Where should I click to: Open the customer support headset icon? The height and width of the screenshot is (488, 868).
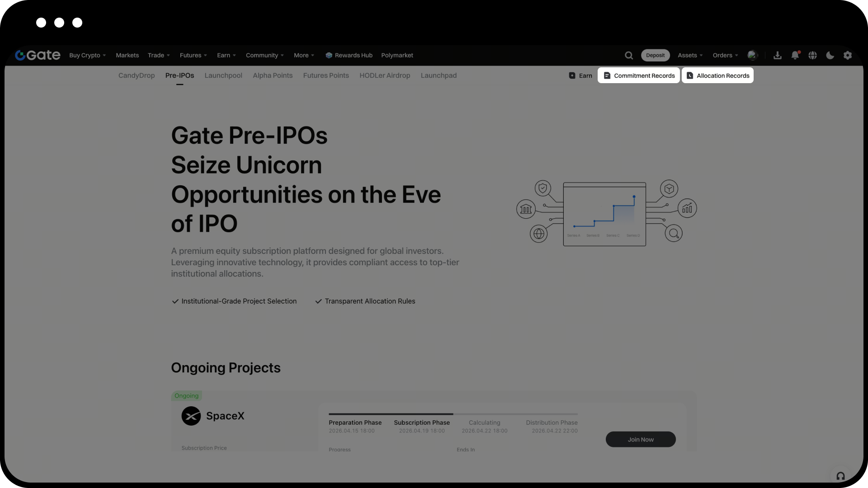pyautogui.click(x=840, y=476)
